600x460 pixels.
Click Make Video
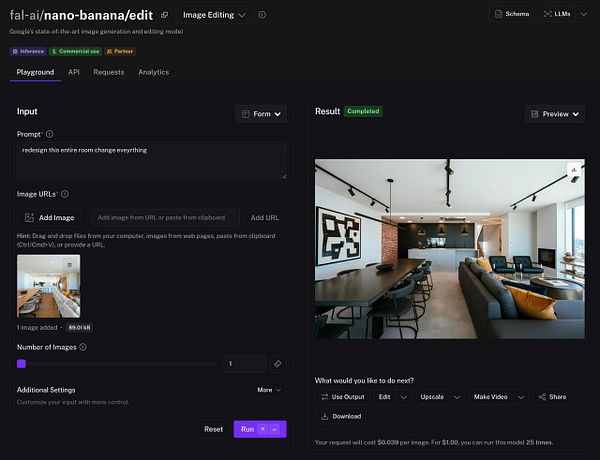[491, 397]
